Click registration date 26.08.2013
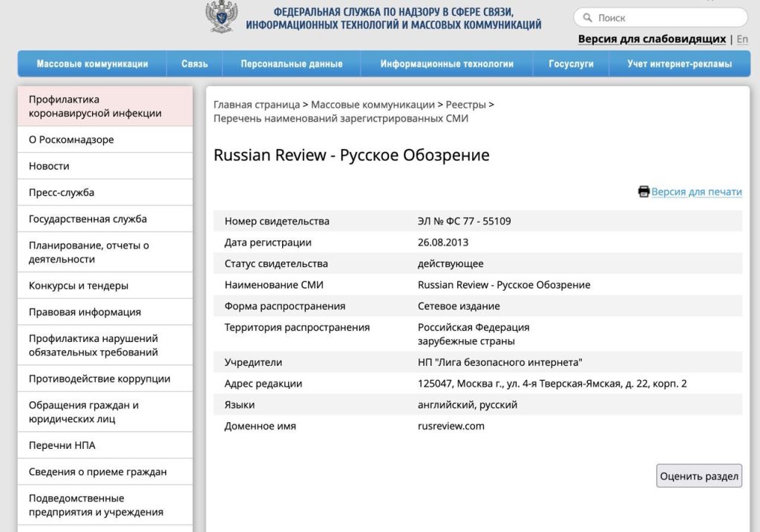The width and height of the screenshot is (760, 532). coord(443,243)
